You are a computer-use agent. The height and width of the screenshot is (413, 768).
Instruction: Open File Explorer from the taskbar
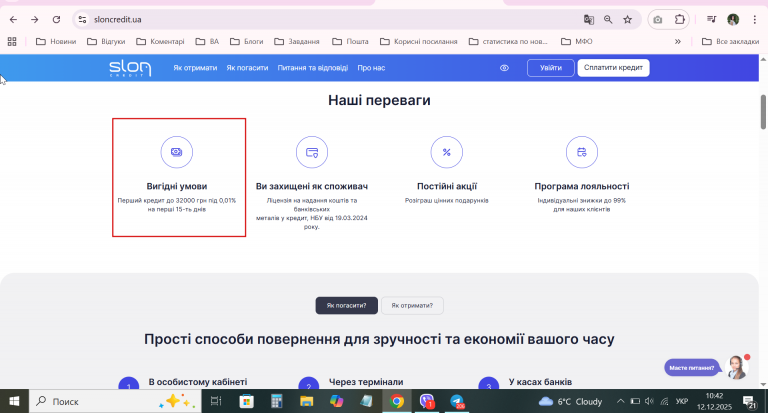307,401
